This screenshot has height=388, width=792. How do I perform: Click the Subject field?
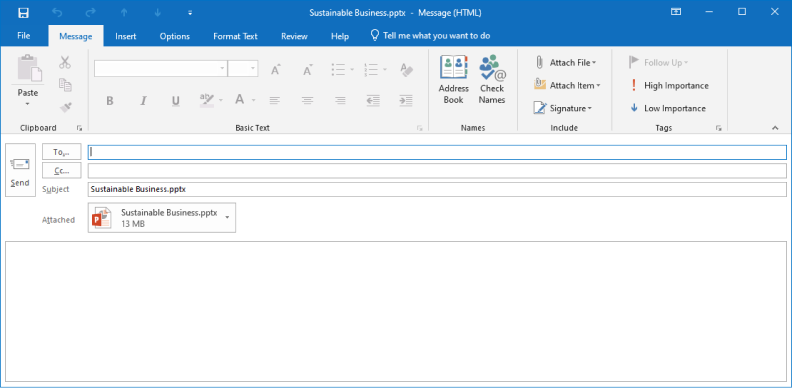(x=437, y=189)
